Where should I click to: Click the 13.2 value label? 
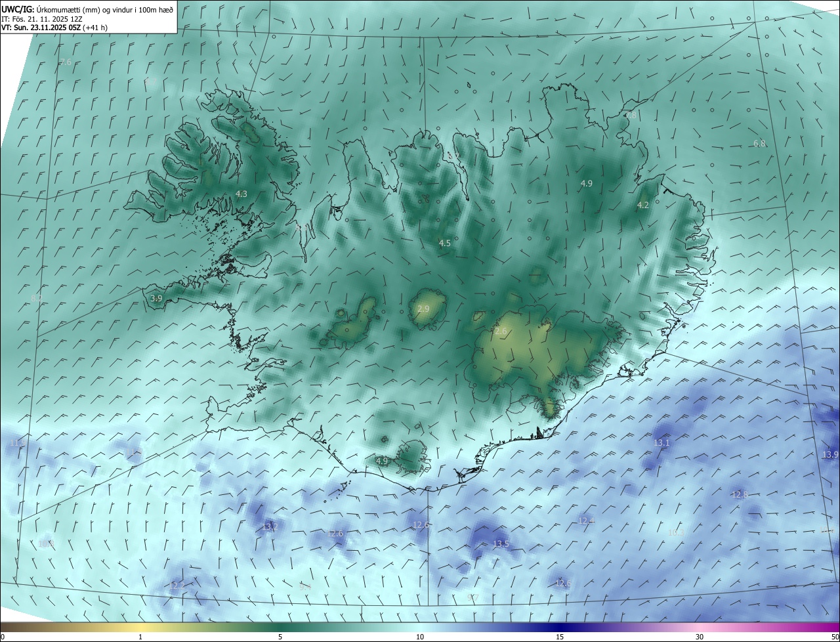tap(270, 526)
